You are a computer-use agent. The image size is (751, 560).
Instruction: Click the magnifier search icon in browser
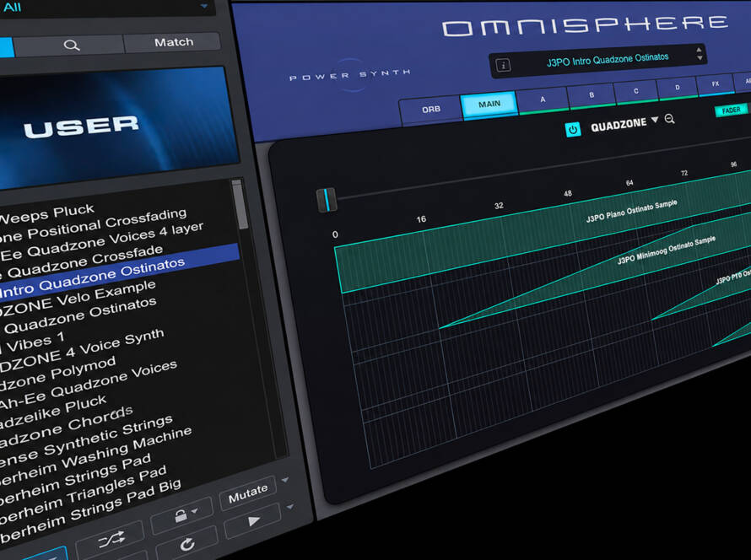(x=72, y=45)
